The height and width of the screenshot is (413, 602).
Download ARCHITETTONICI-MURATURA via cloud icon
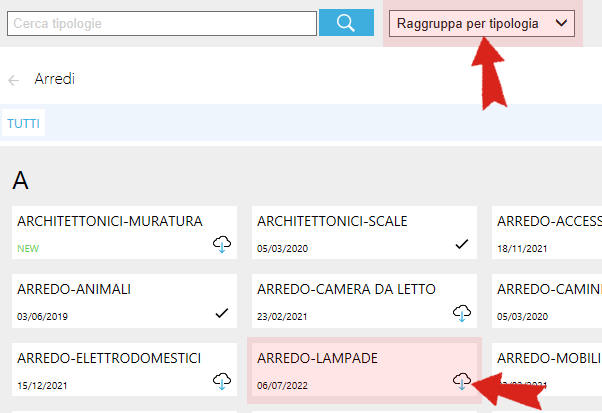coord(222,244)
